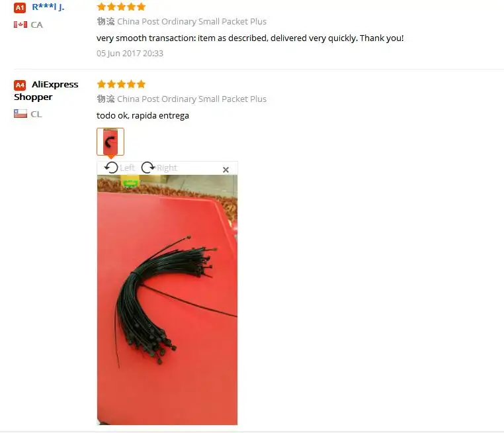Click the enlarged cable ties photo
The image size is (504, 433).
click(x=167, y=300)
